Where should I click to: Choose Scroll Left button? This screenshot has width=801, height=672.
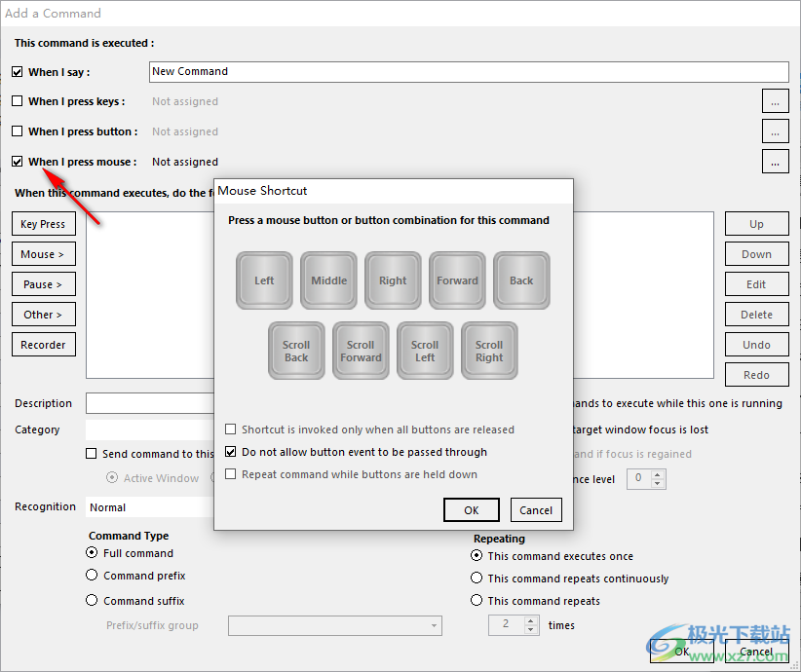[x=425, y=351]
